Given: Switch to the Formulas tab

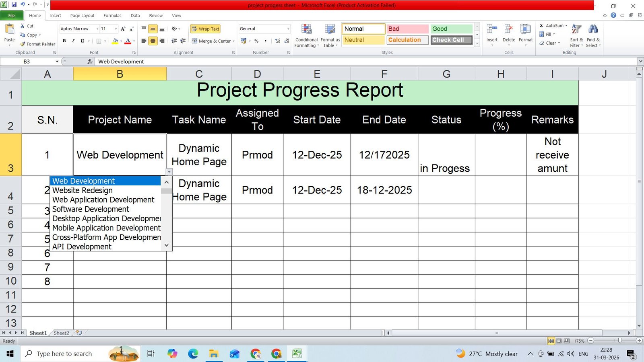Looking at the screenshot, I should [112, 16].
